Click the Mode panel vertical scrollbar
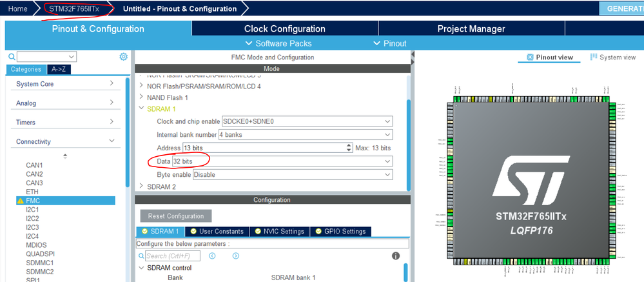The image size is (644, 282). pos(408,145)
